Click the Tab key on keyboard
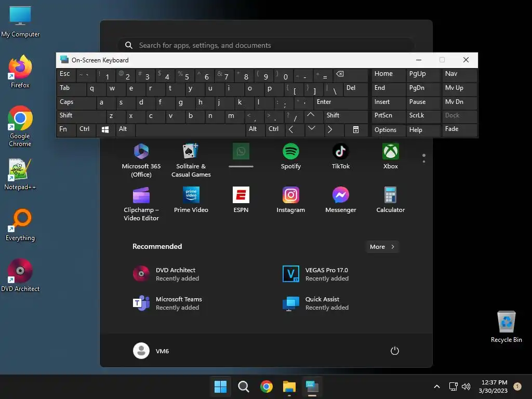Viewport: 532px width, 399px height. 71,89
